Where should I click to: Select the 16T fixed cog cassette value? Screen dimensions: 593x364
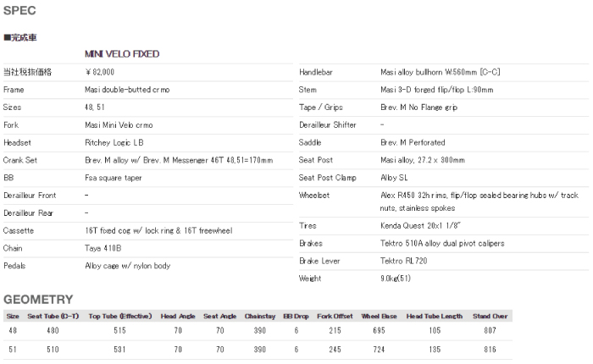click(x=159, y=230)
